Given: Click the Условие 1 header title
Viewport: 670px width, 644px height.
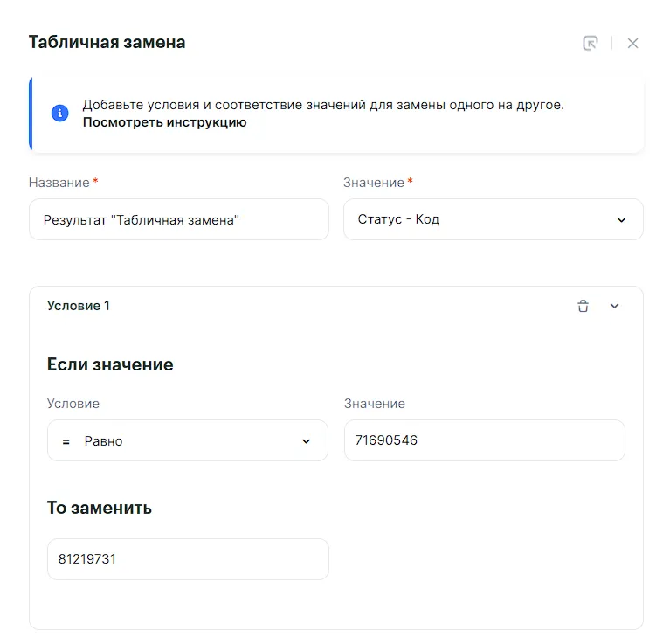Looking at the screenshot, I should 79,306.
